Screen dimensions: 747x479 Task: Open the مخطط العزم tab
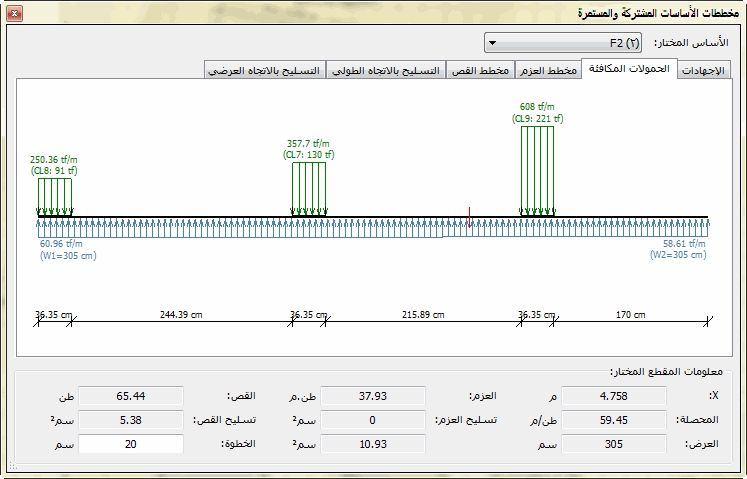pos(548,70)
